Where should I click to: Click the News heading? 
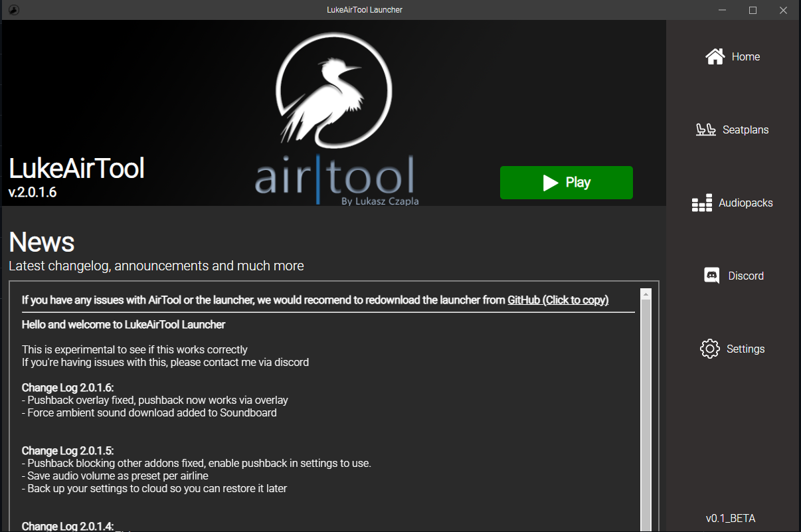click(41, 242)
